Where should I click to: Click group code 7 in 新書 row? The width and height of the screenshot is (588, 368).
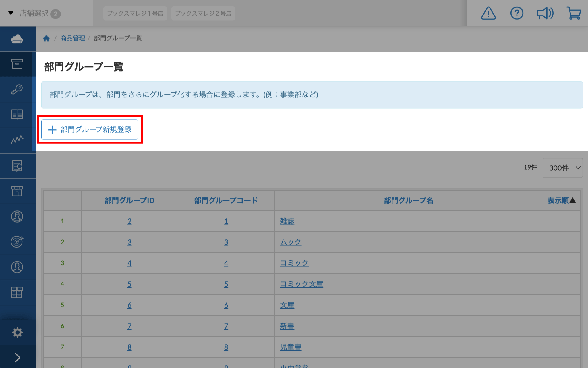click(x=226, y=326)
